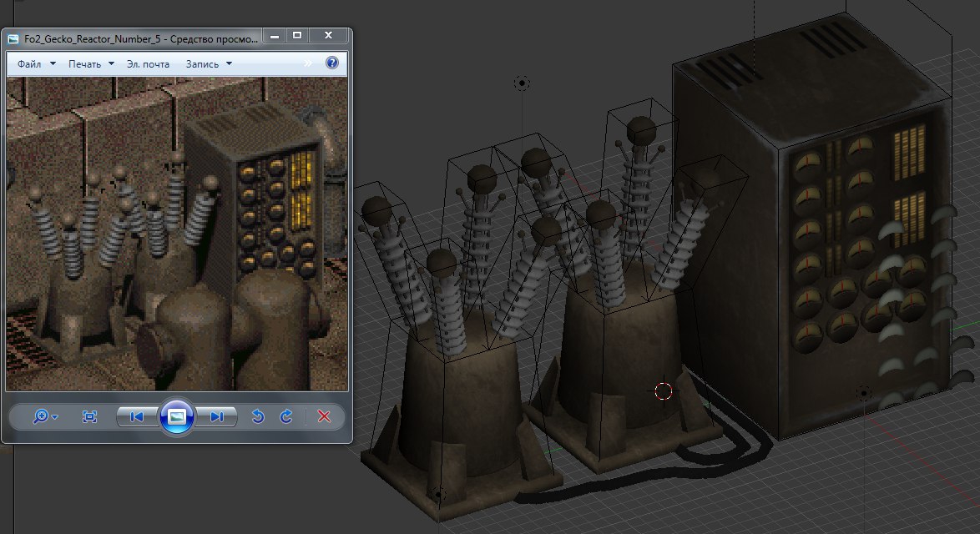980x534 pixels.
Task: Close the photo viewer window
Action: coord(329,36)
